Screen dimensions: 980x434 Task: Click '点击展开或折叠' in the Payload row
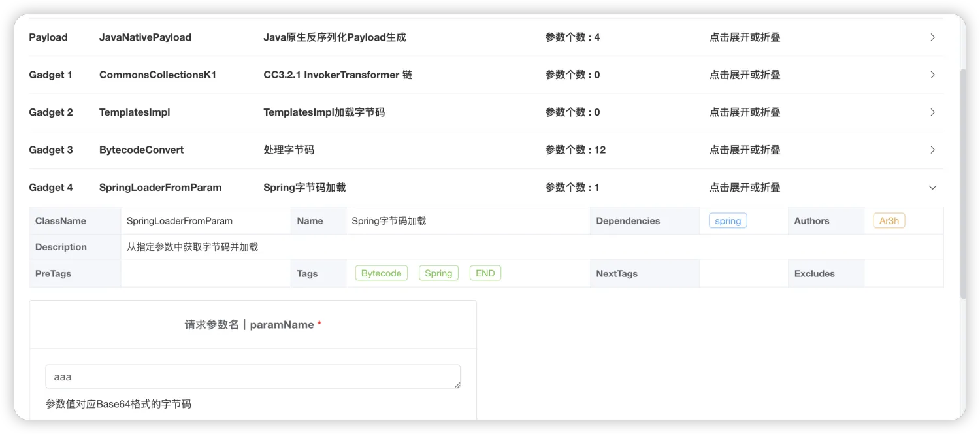click(x=745, y=37)
